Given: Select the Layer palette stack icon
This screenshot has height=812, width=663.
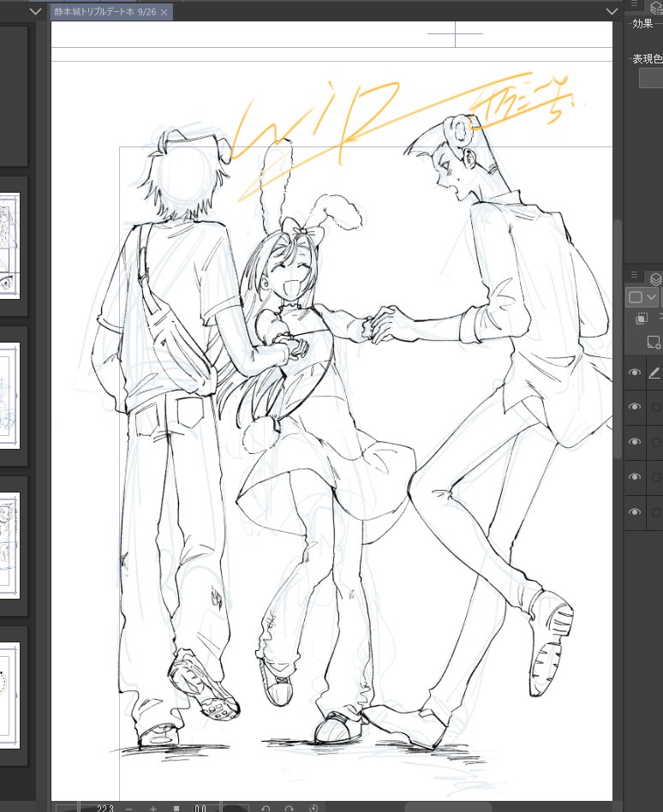Looking at the screenshot, I should (x=656, y=279).
